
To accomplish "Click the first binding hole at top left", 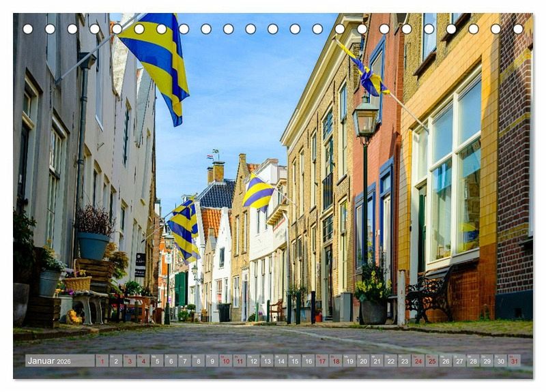I will point(28,29).
